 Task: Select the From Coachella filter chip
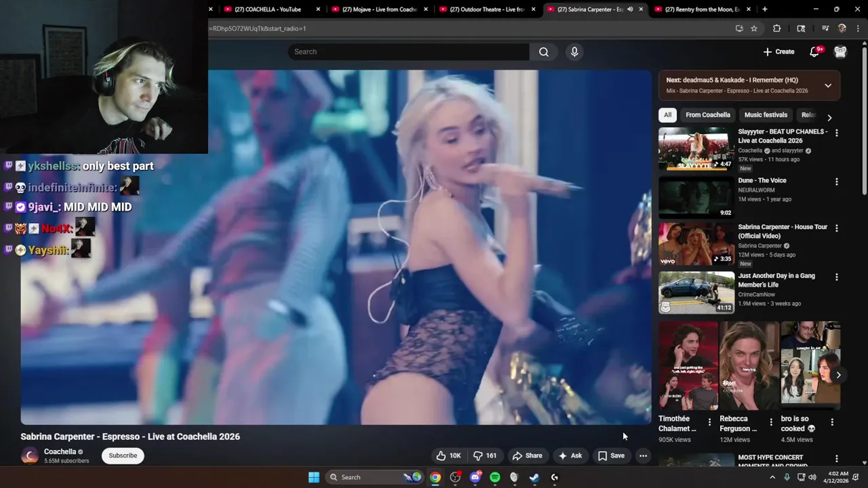click(708, 115)
